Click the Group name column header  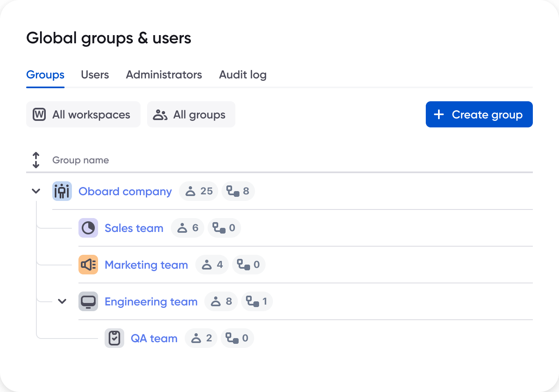[x=80, y=160]
